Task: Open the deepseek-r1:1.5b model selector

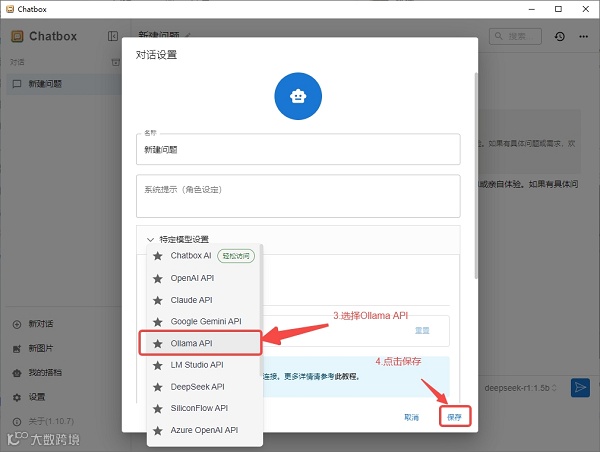Action: [x=520, y=388]
